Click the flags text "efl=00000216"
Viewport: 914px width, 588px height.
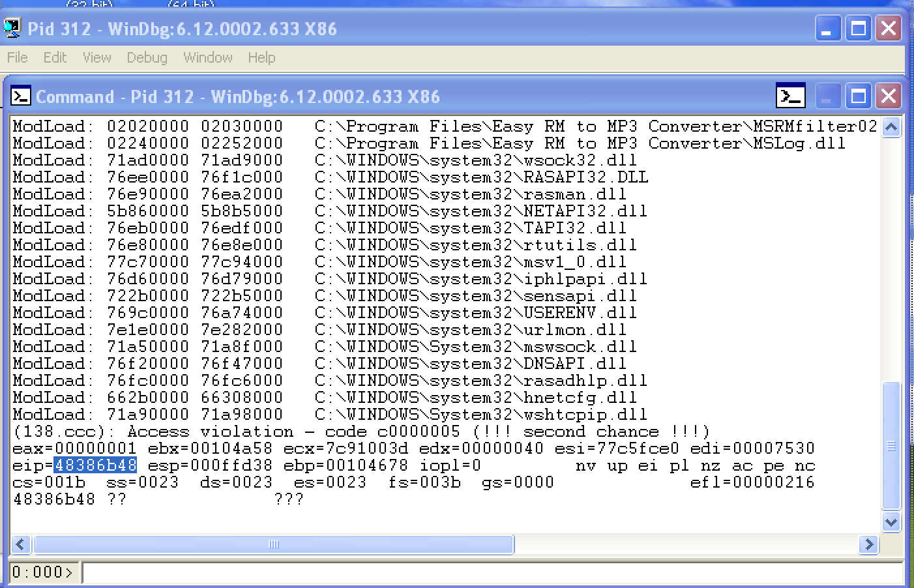click(752, 482)
